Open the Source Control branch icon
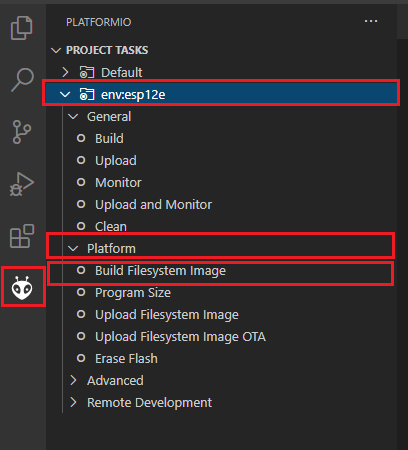408x450 pixels. [x=22, y=132]
